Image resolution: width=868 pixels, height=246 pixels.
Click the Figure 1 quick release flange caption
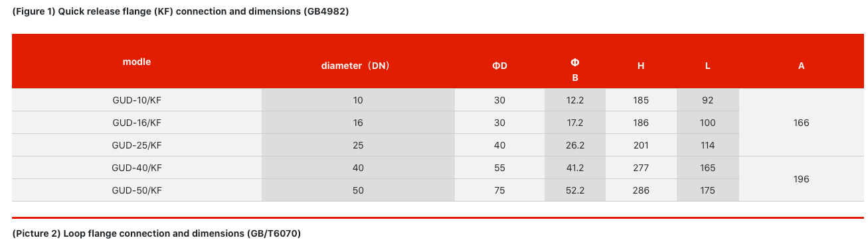click(180, 11)
